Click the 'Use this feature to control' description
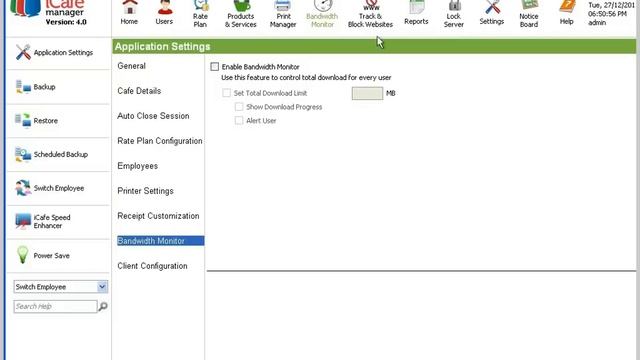640x360 pixels. (x=306, y=78)
